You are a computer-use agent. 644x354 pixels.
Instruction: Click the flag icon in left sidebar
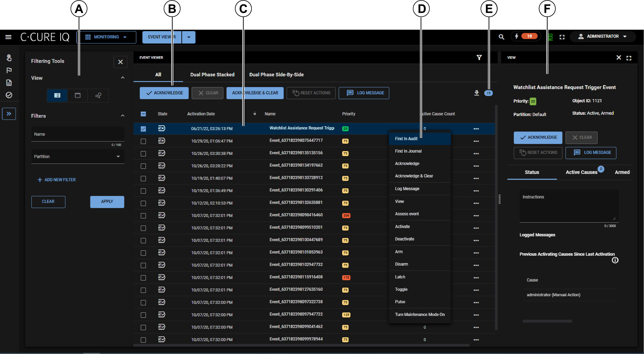click(x=9, y=70)
